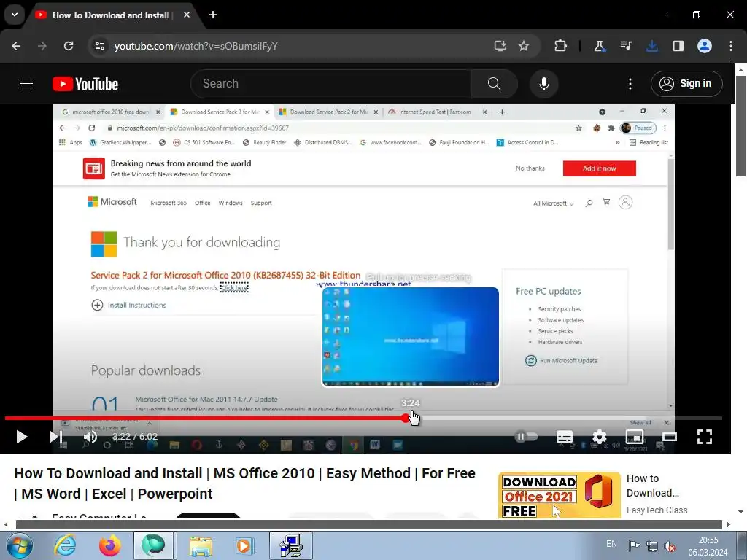
Task: Open the Download Office 2021 thumbnail
Action: 560,495
